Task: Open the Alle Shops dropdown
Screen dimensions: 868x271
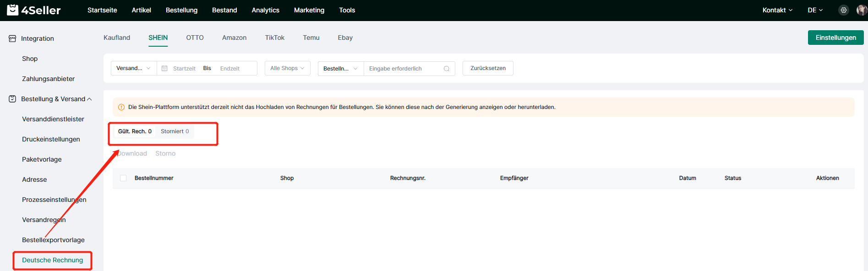Action: coord(287,68)
